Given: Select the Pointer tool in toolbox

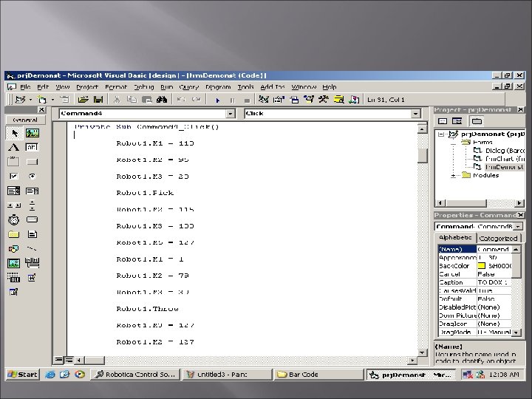Looking at the screenshot, I should pyautogui.click(x=14, y=133).
